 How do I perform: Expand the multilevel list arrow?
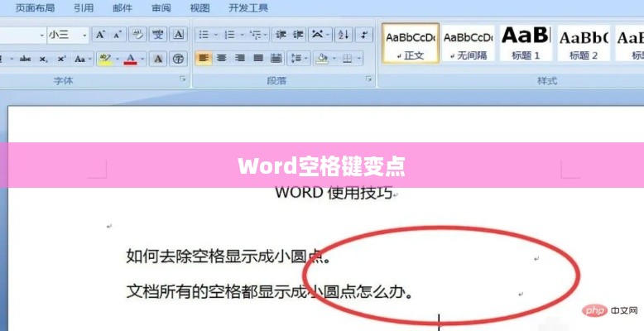pos(267,35)
